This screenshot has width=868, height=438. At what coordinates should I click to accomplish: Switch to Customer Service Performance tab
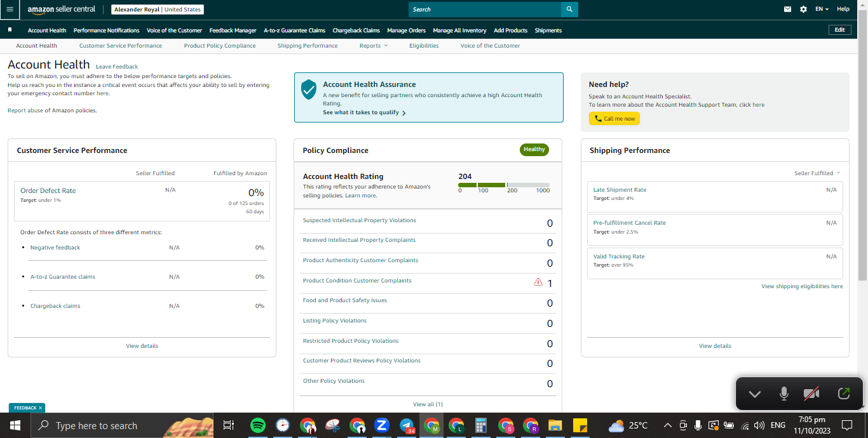click(x=121, y=46)
